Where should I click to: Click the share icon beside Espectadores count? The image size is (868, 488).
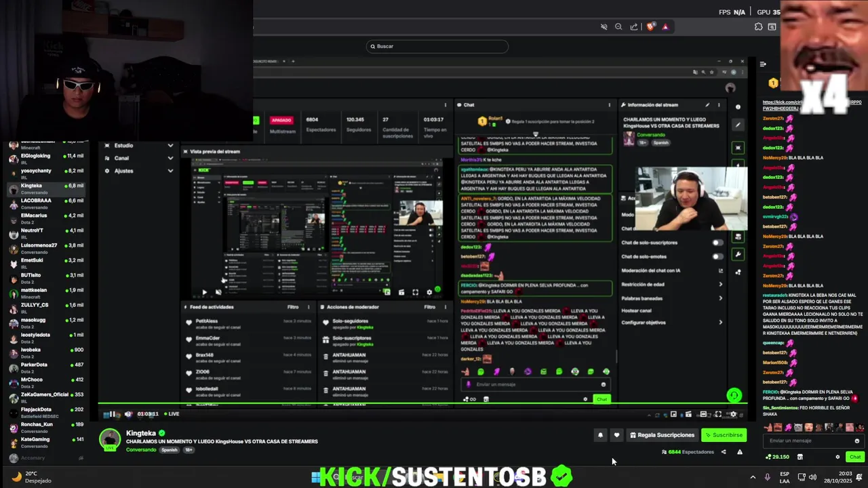pos(724,452)
